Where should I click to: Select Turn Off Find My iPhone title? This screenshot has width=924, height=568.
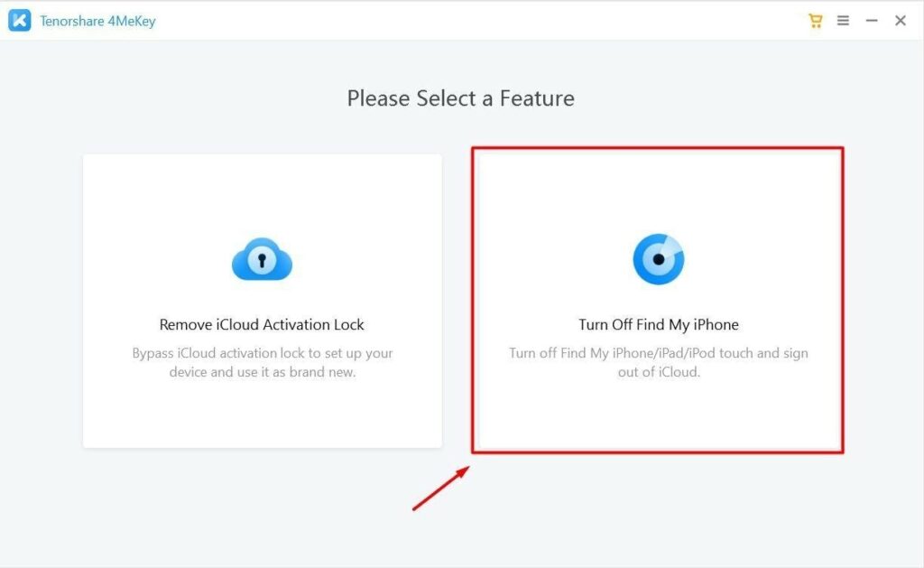point(658,324)
